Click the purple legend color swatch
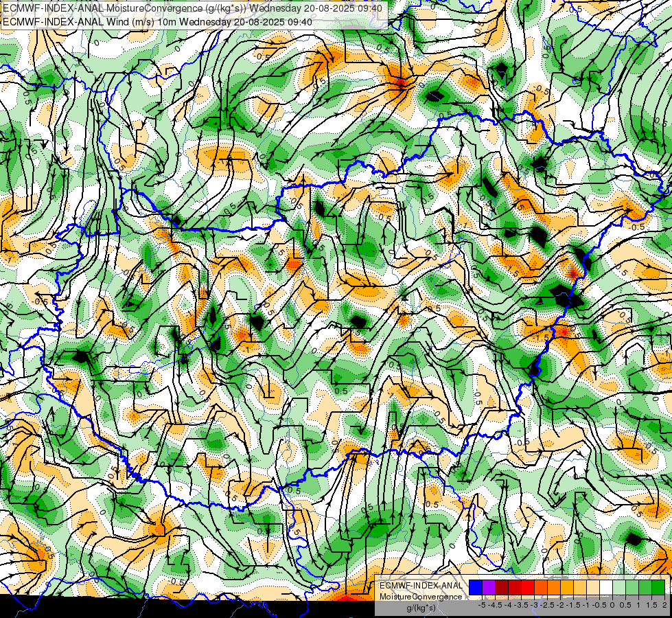Screen dimensions: 672x618 489,587
